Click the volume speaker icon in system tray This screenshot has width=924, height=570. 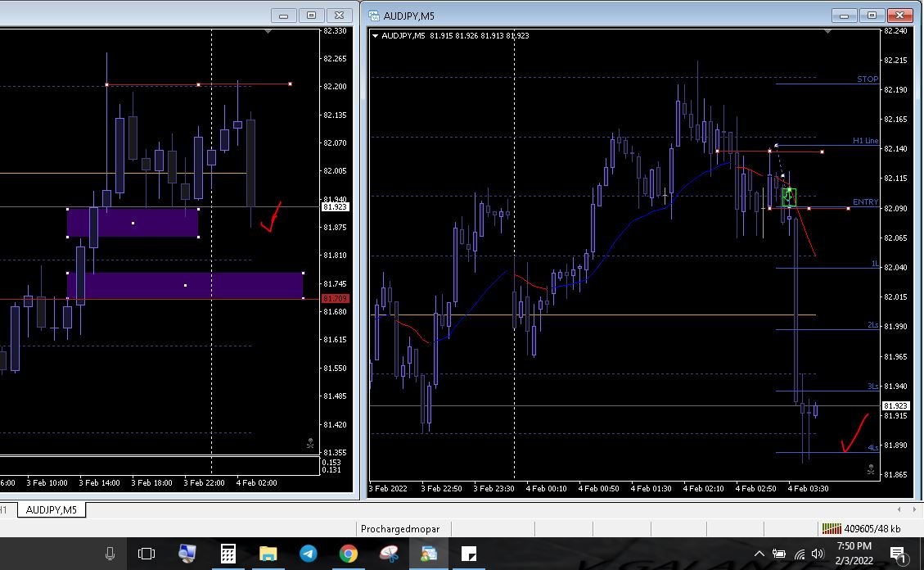[818, 554]
